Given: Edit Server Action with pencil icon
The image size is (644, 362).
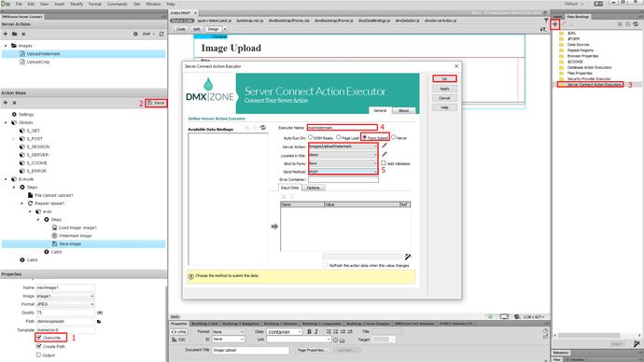Looking at the screenshot, I should pyautogui.click(x=384, y=146).
